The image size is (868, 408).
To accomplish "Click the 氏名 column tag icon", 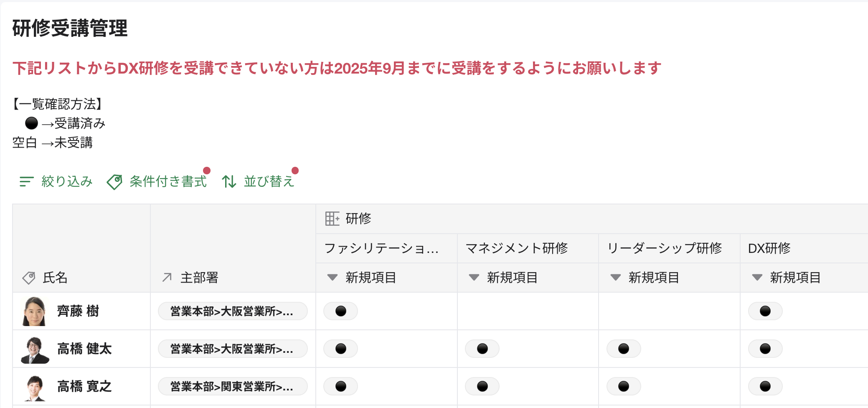I will (29, 278).
